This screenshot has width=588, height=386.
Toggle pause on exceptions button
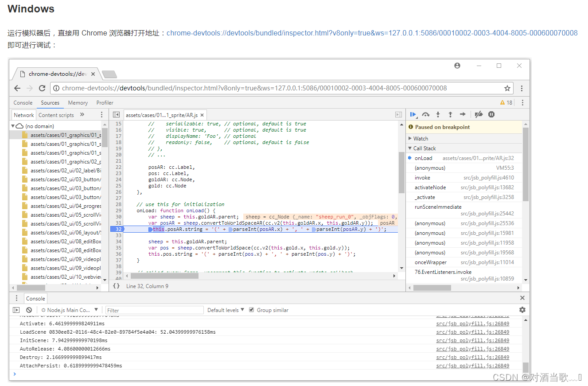coord(491,114)
